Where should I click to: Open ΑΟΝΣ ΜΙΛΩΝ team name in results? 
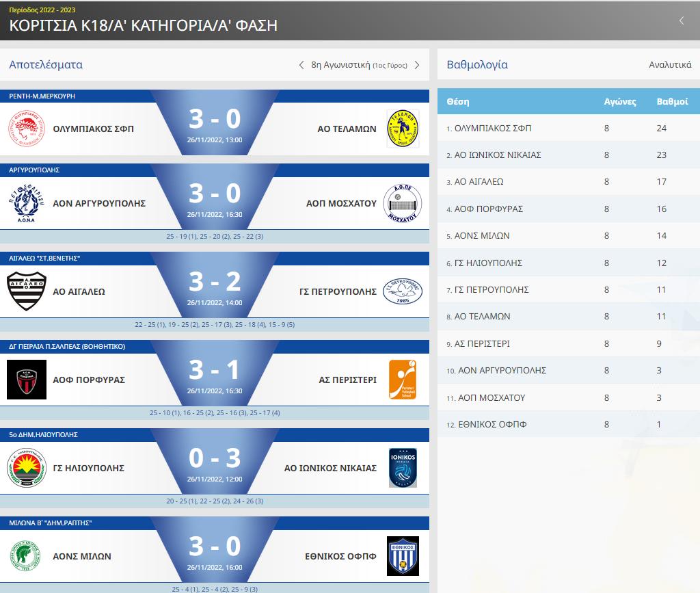click(82, 556)
